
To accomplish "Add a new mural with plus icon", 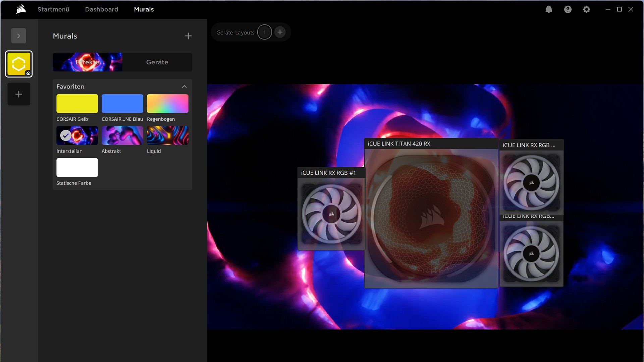I will [x=188, y=36].
